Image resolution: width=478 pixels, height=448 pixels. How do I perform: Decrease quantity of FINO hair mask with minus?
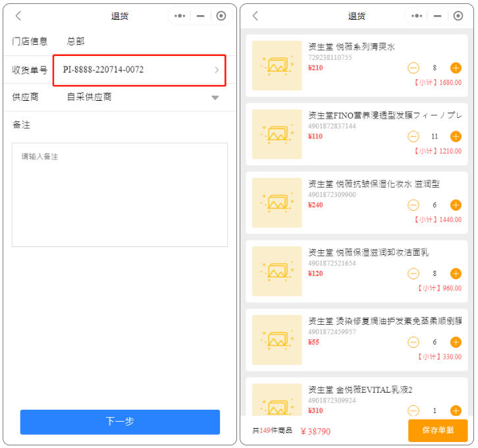coord(413,136)
